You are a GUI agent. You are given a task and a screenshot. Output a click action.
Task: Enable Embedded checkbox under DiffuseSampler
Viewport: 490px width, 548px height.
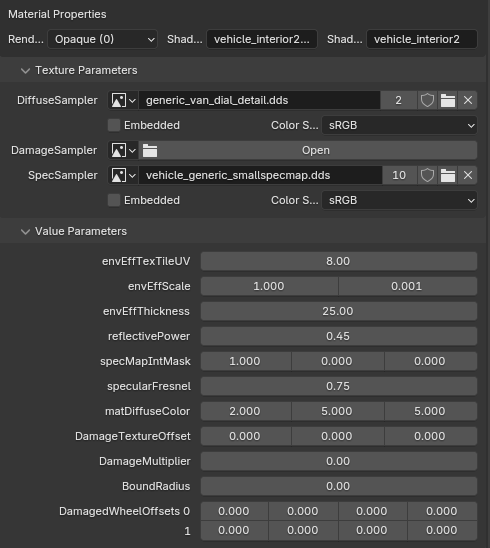(x=114, y=125)
